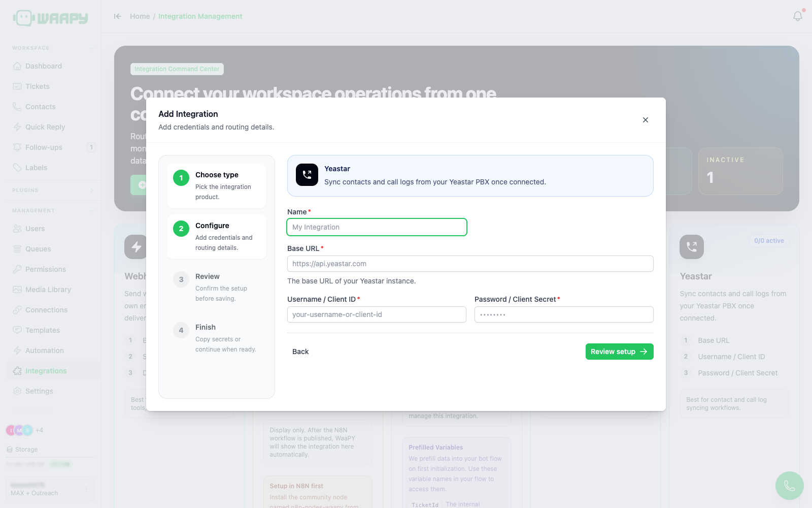Focus the Name input field
This screenshot has height=508, width=812.
click(x=377, y=227)
